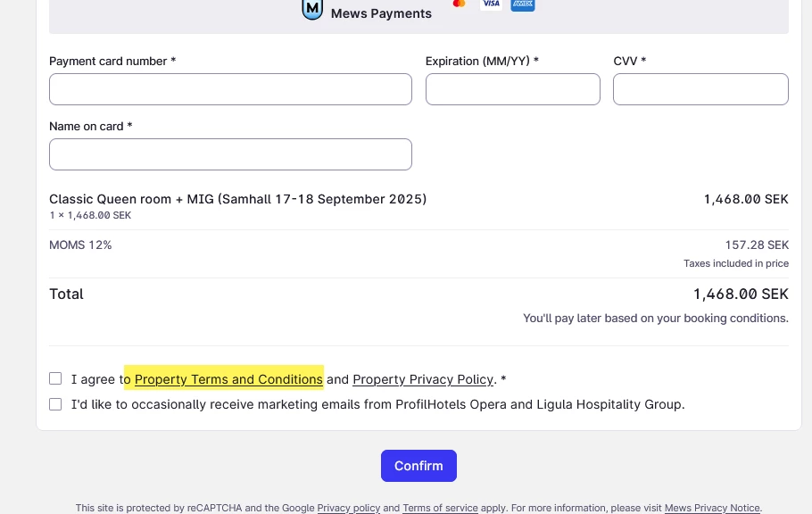The image size is (812, 514).
Task: Click the MOMS 12% tax label
Action: coord(80,245)
